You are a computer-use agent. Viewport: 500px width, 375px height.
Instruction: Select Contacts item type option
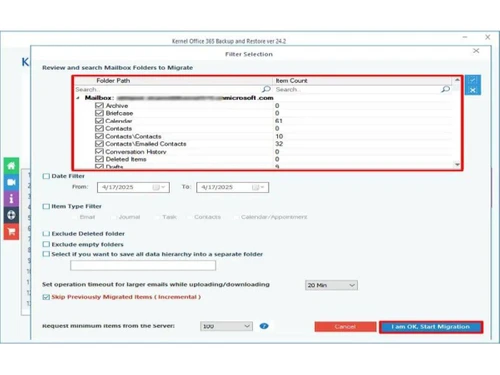tap(204, 217)
